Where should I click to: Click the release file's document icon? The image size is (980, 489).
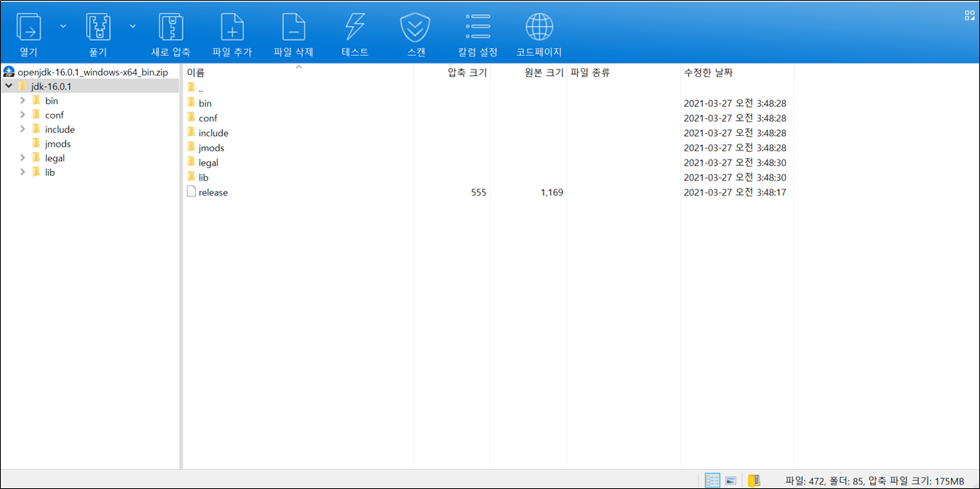[191, 192]
